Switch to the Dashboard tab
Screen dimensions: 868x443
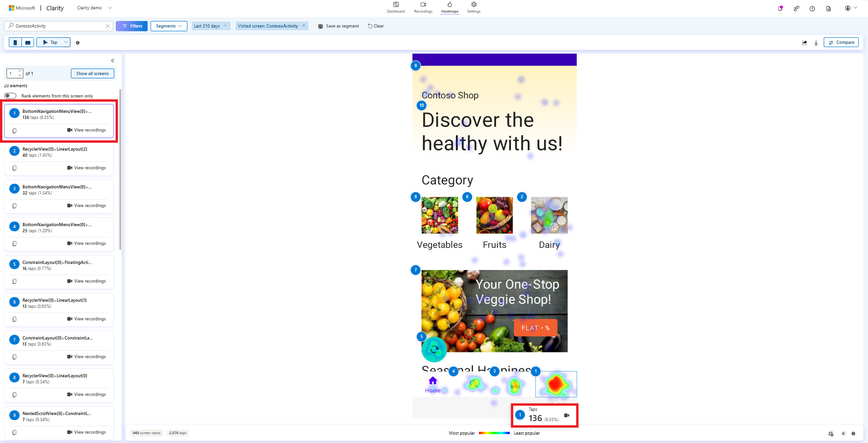click(396, 7)
